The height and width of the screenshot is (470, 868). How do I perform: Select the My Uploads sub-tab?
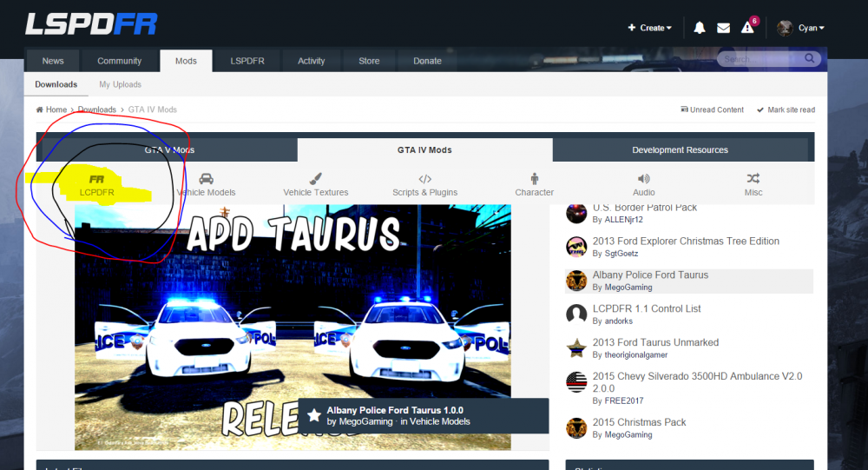[x=120, y=84]
